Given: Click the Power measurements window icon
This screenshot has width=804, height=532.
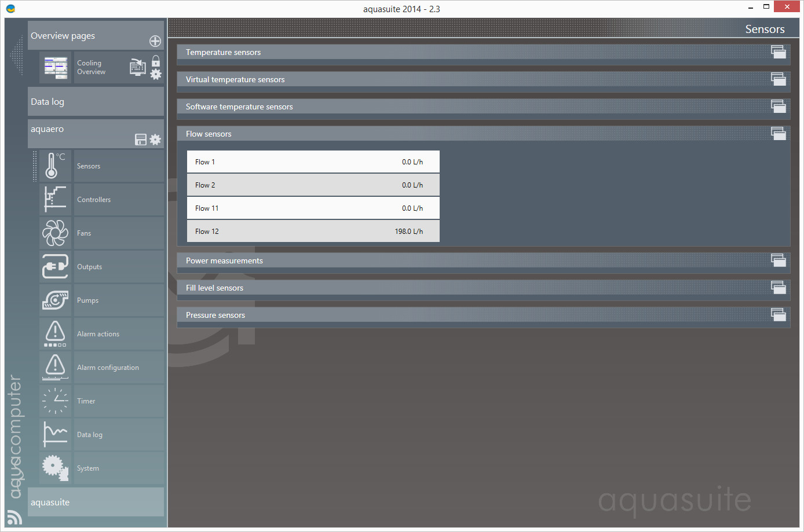Looking at the screenshot, I should coord(779,261).
